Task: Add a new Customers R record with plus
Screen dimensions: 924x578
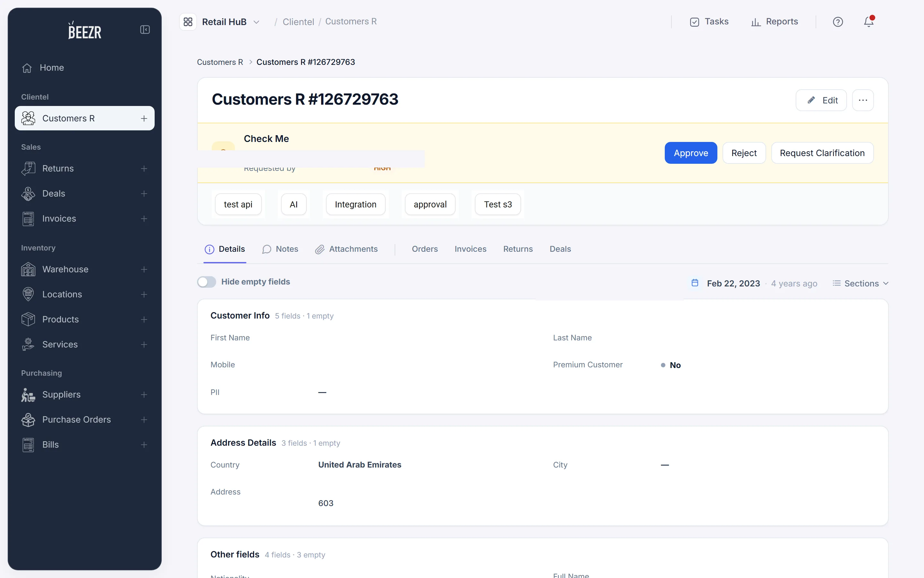Action: click(144, 118)
